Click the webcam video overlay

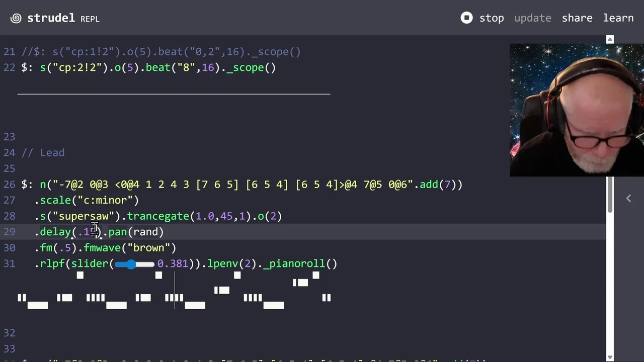[577, 110]
